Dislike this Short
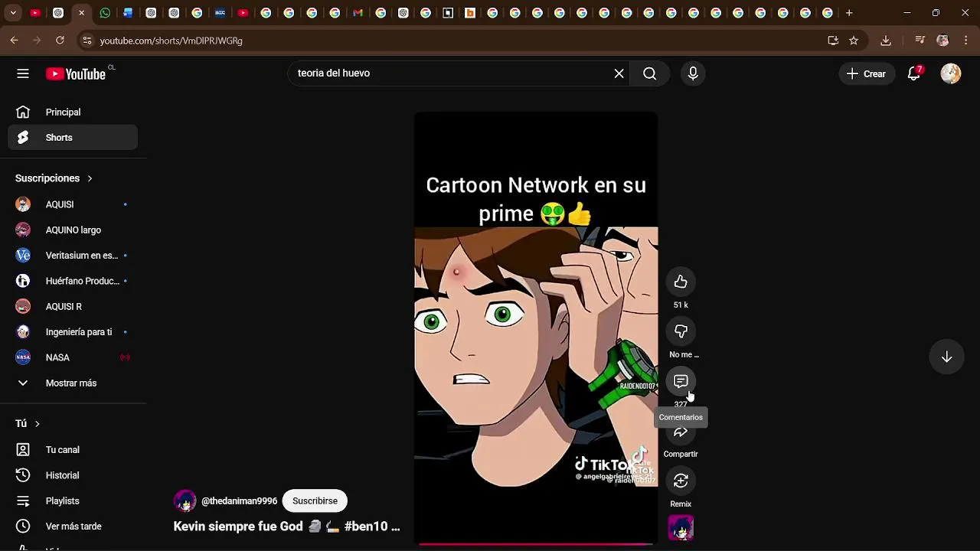 pos(681,331)
